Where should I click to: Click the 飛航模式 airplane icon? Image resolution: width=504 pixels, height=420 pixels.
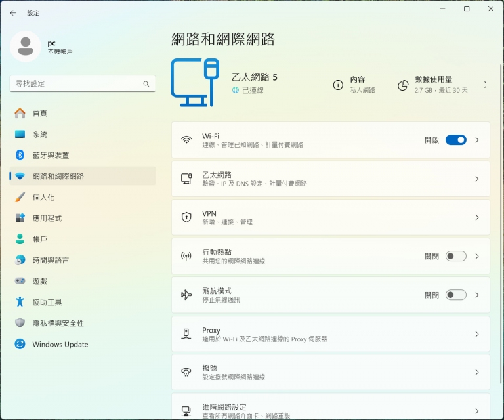[x=186, y=295]
